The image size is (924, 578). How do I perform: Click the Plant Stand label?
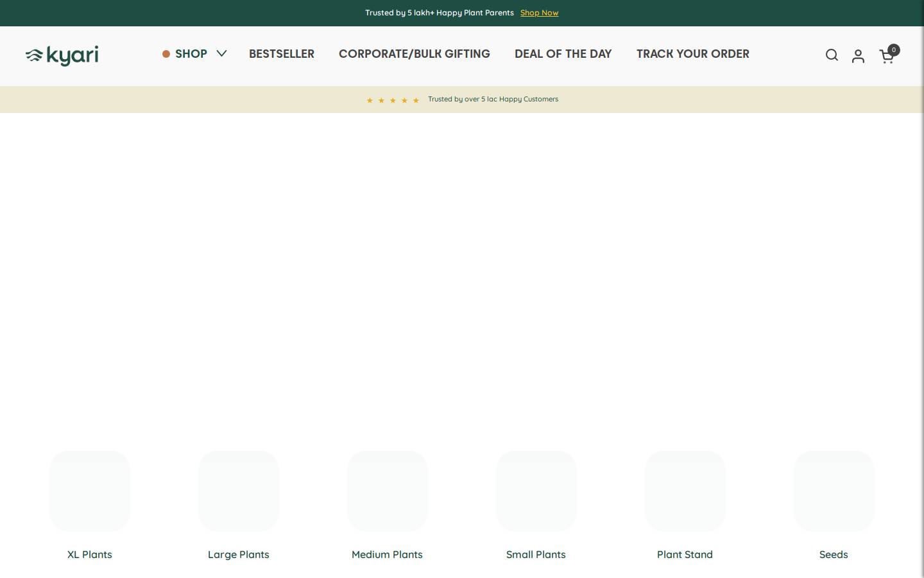pos(685,554)
